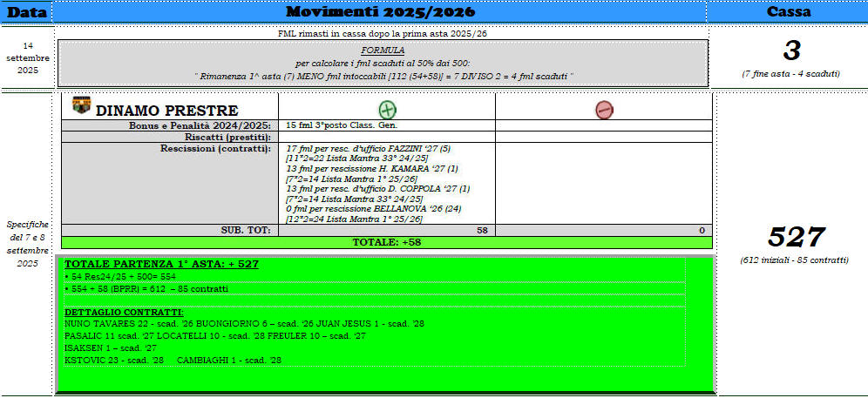Select the Cassa value 3
The width and height of the screenshot is (868, 398).
(790, 51)
